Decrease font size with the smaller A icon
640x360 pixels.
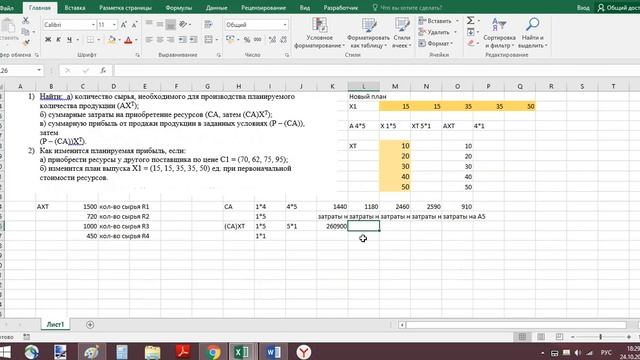134,25
